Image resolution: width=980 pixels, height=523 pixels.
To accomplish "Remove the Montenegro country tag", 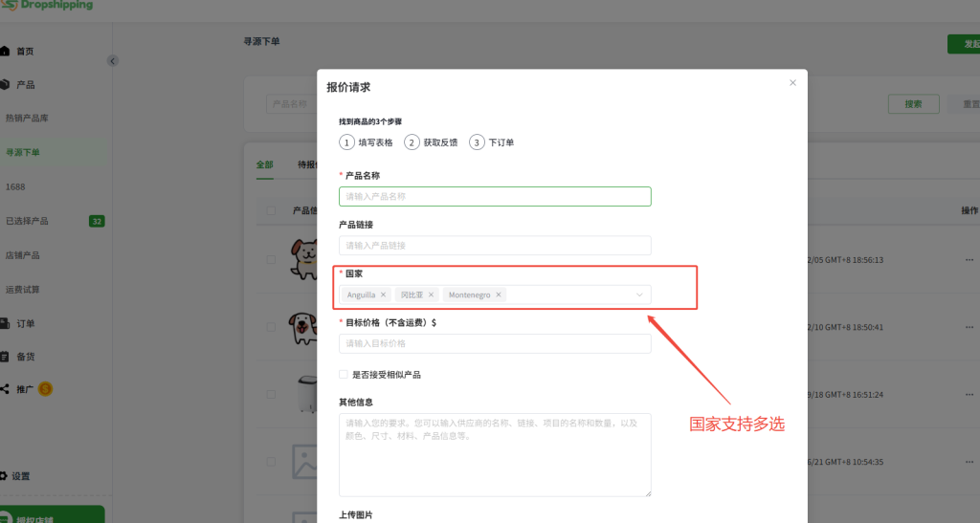I will (499, 295).
